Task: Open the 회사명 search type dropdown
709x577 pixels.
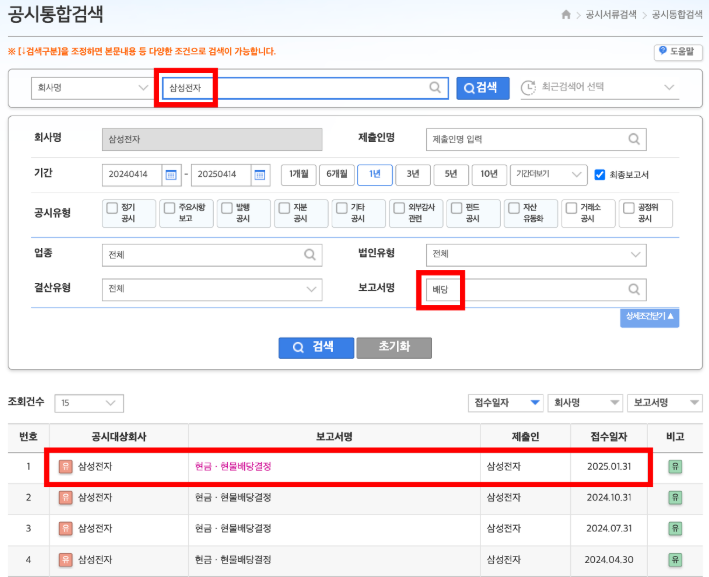Action: point(92,88)
